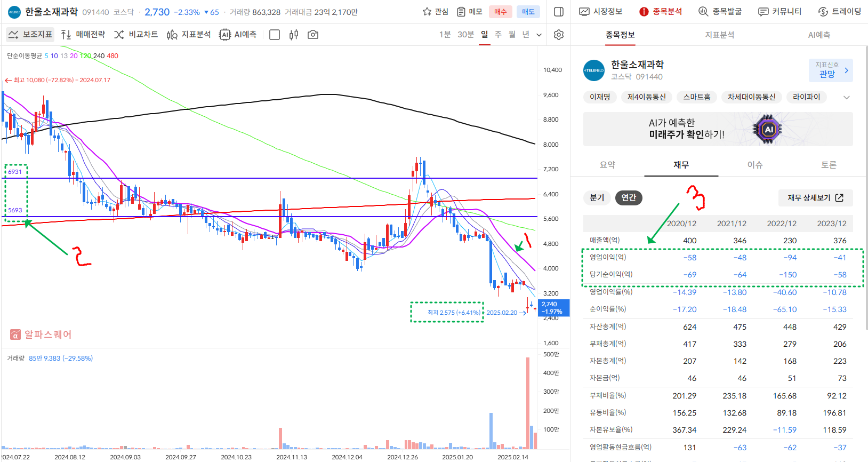Open 보조지표 indicator tool
The width and height of the screenshot is (868, 462).
pyautogui.click(x=30, y=35)
